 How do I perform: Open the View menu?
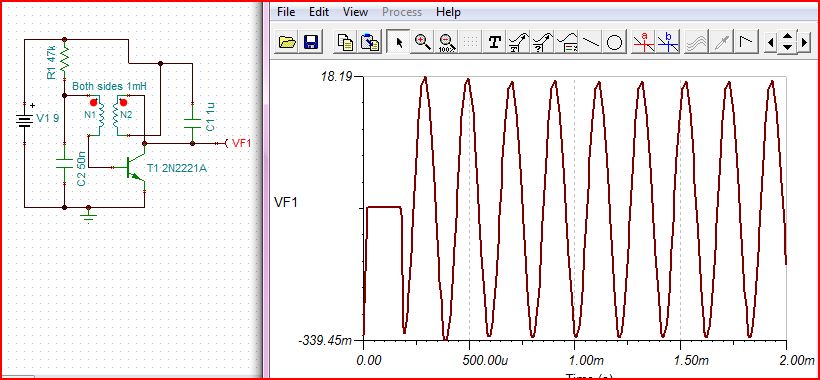(356, 11)
